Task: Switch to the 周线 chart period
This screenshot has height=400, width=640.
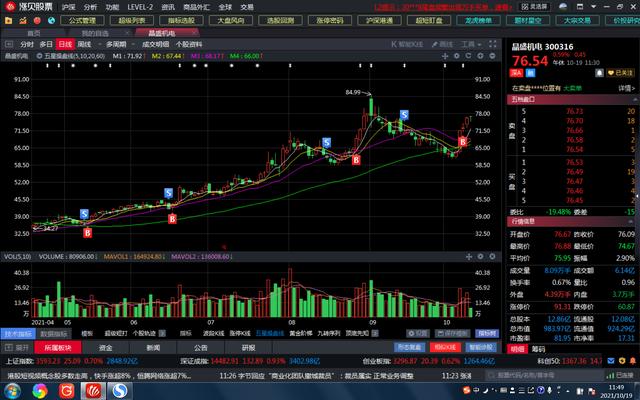Action: coord(83,44)
